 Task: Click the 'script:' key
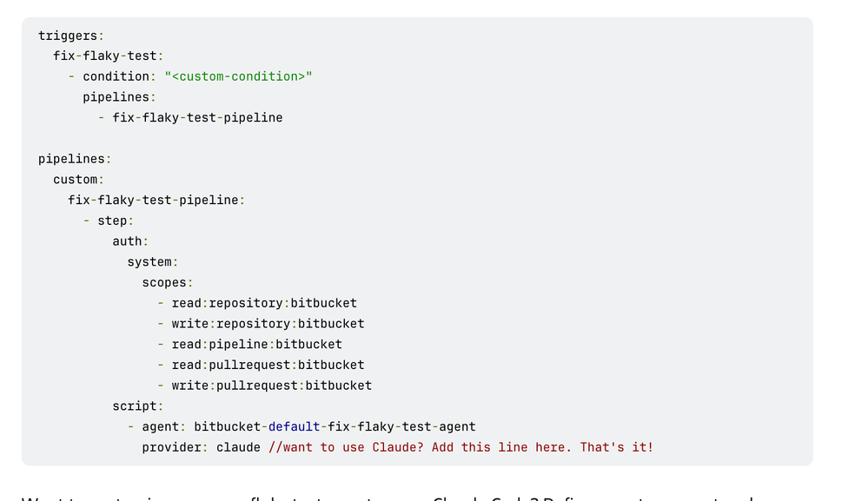pyautogui.click(x=138, y=406)
